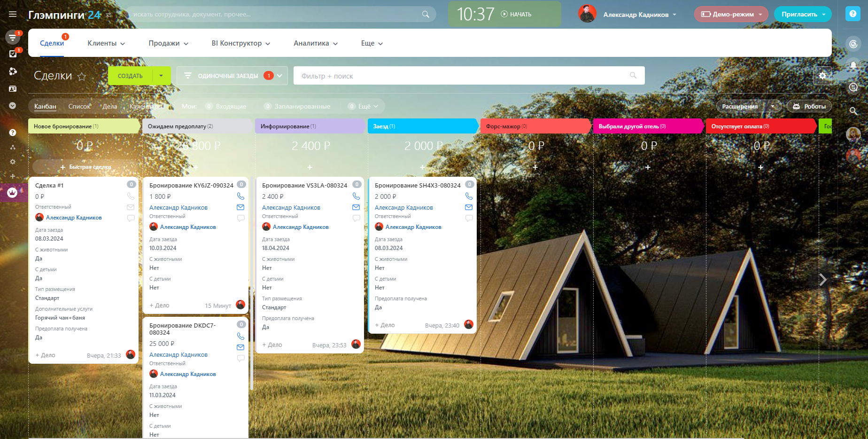Filter by Запланированные counter
This screenshot has height=439, width=868.
click(297, 106)
